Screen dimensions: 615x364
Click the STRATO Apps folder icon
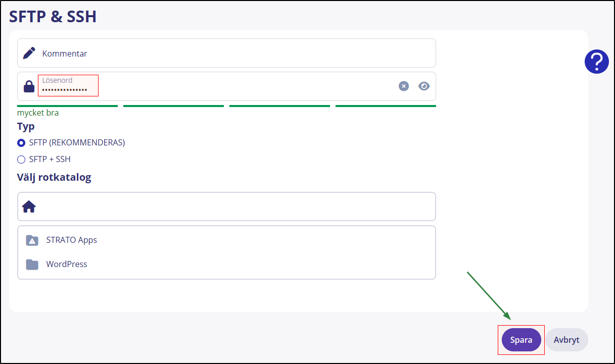(x=32, y=240)
